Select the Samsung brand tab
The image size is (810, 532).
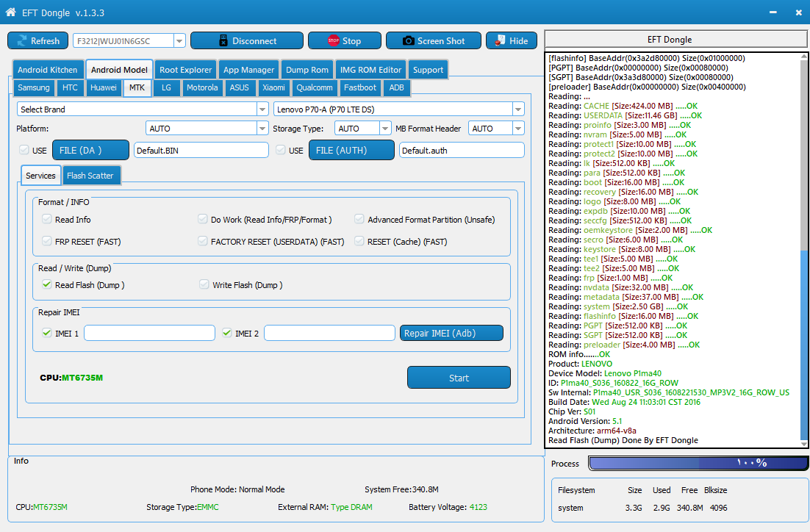[x=34, y=87]
